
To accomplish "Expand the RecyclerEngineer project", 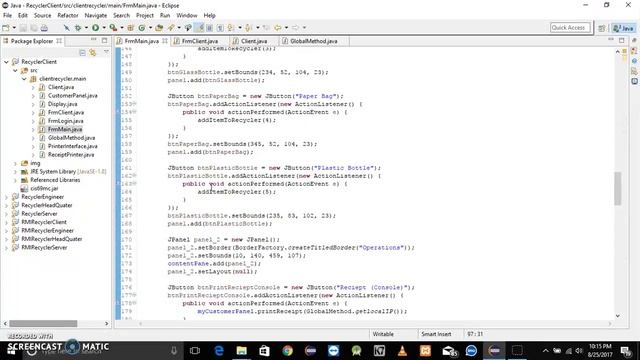I will [6, 197].
